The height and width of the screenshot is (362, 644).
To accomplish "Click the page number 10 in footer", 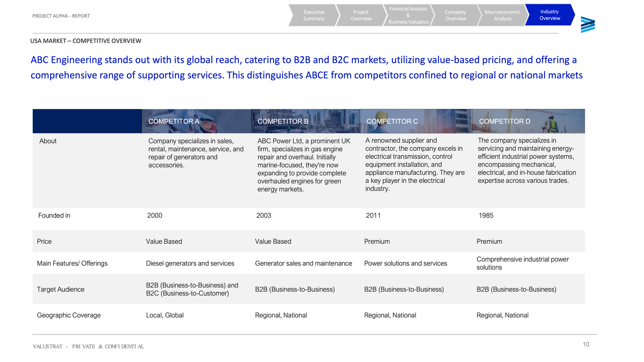I will click(x=586, y=344).
